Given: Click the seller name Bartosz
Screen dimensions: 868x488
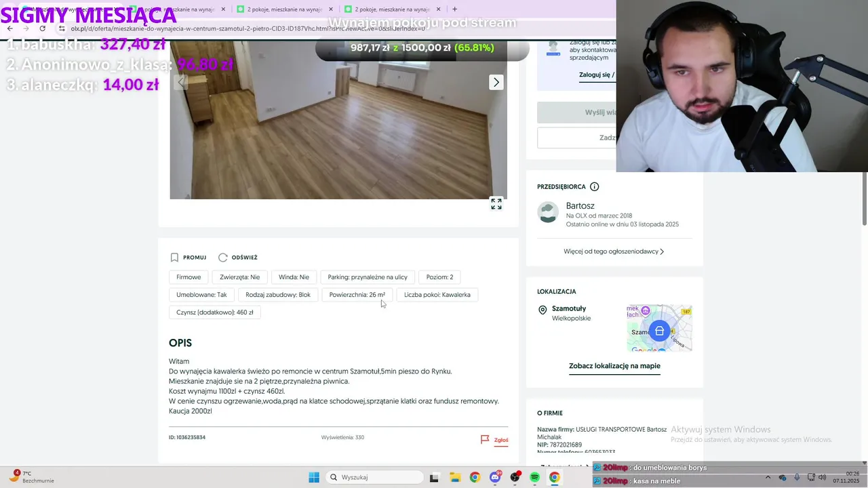Looking at the screenshot, I should click(x=580, y=206).
